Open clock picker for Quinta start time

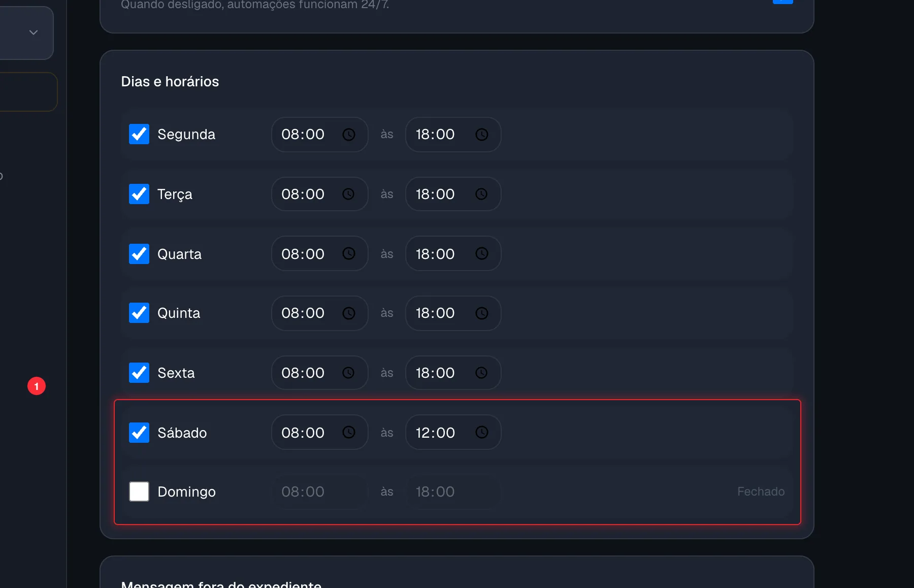pyautogui.click(x=349, y=313)
